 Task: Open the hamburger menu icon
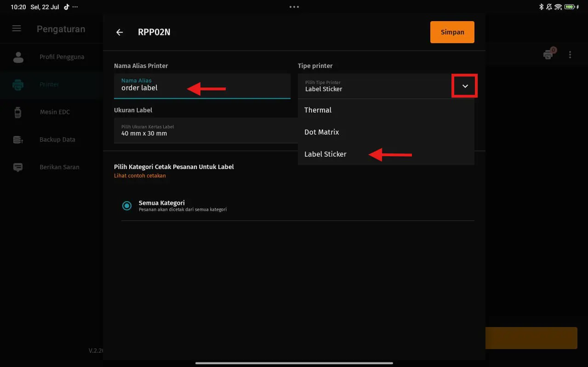coord(17,28)
